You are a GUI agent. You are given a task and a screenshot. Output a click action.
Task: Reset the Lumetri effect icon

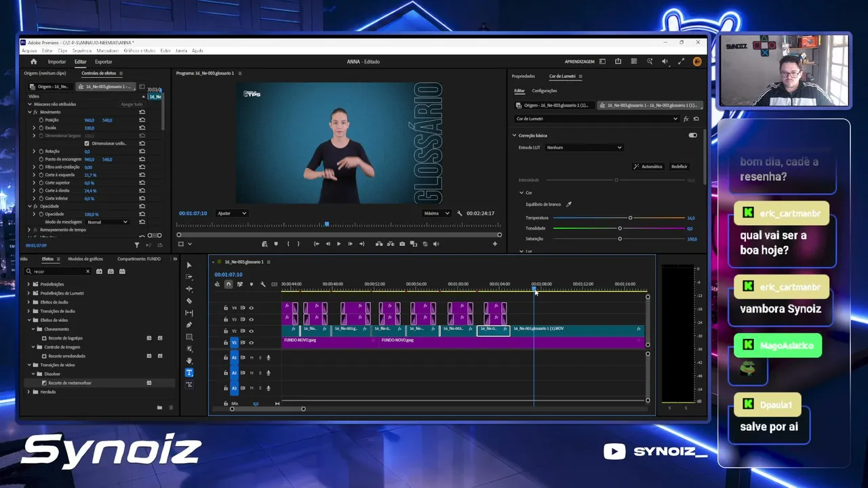(696, 119)
